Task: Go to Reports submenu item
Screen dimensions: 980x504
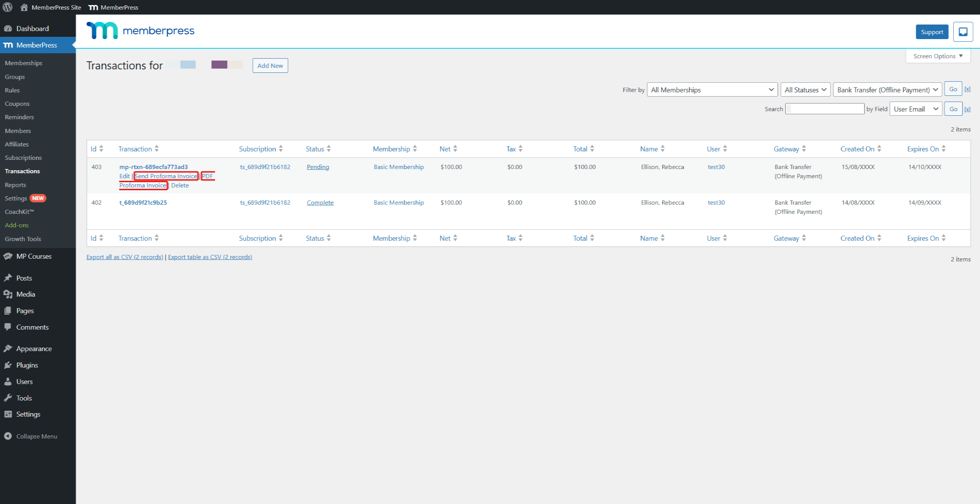Action: point(15,185)
